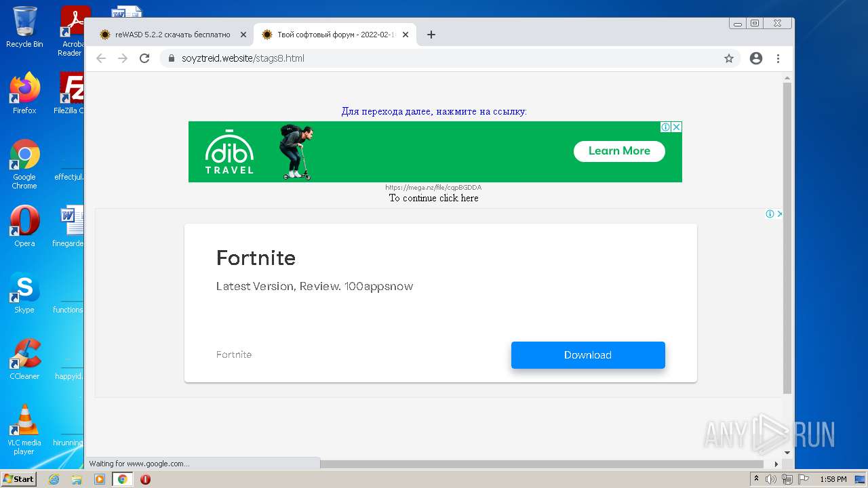868x488 pixels.
Task: Select the finegarde Word document icon
Action: pos(70,226)
